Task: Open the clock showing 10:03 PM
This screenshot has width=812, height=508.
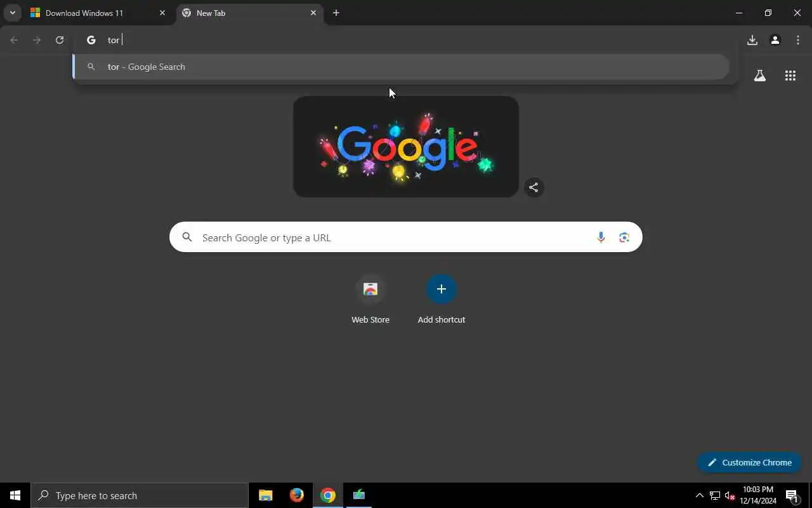Action: 758,495
